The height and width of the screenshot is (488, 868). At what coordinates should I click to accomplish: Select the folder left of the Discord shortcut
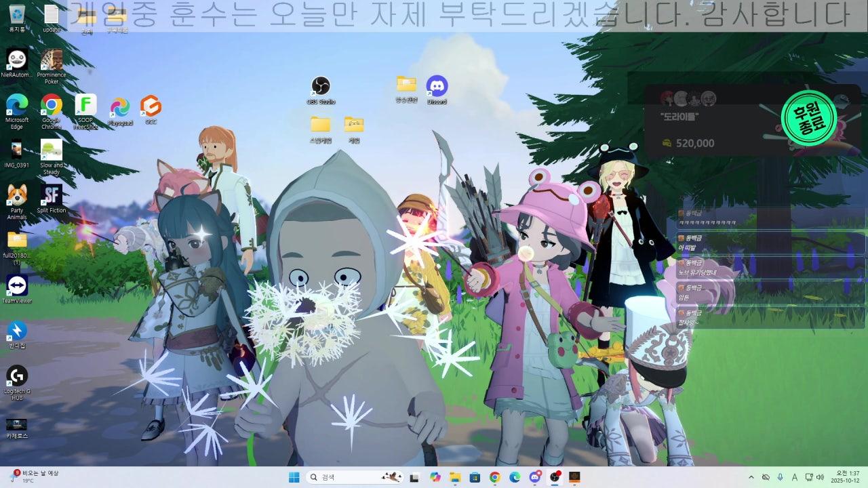click(x=406, y=89)
